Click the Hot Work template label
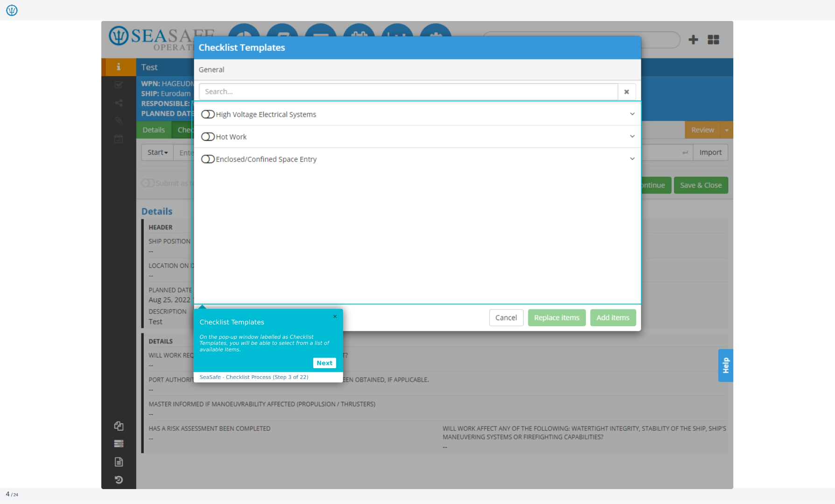The height and width of the screenshot is (504, 835). 231,137
